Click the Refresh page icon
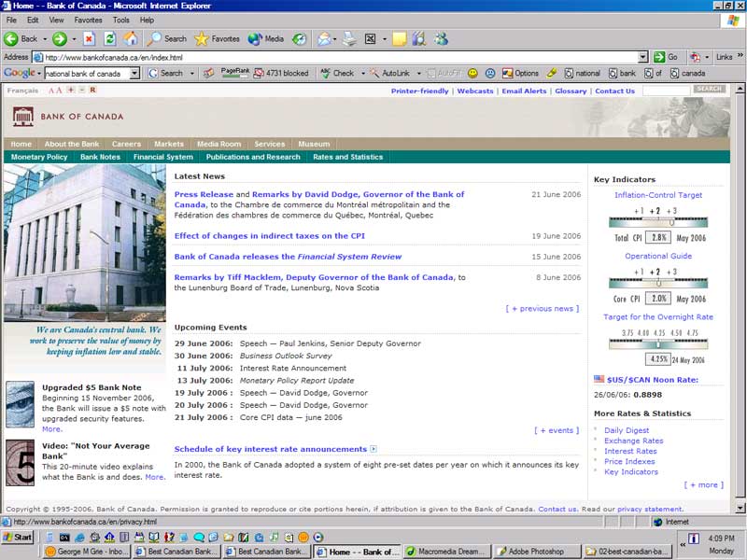 click(109, 39)
